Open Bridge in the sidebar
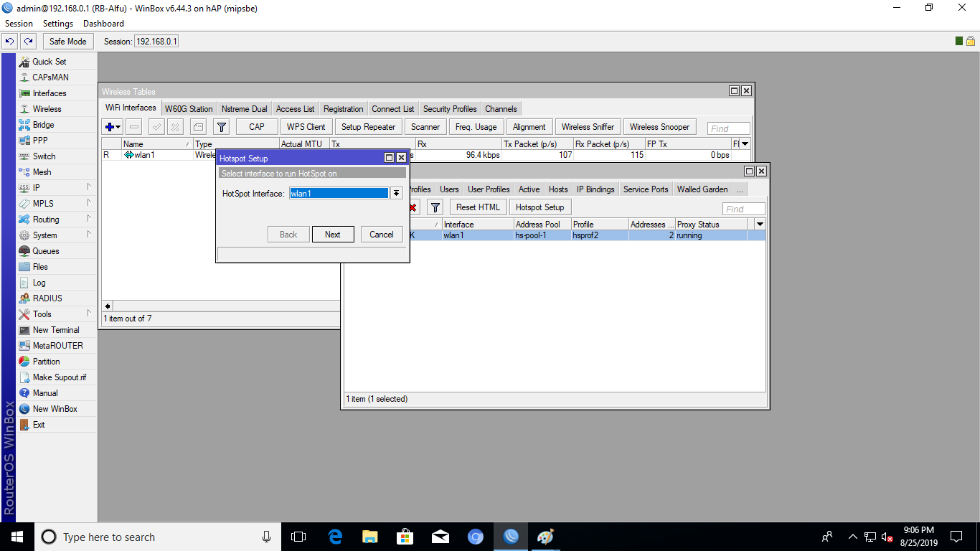 [43, 125]
